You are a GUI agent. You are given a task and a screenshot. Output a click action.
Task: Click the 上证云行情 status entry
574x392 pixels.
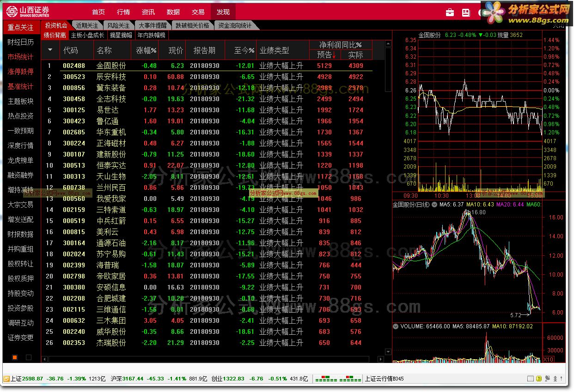[385, 379]
